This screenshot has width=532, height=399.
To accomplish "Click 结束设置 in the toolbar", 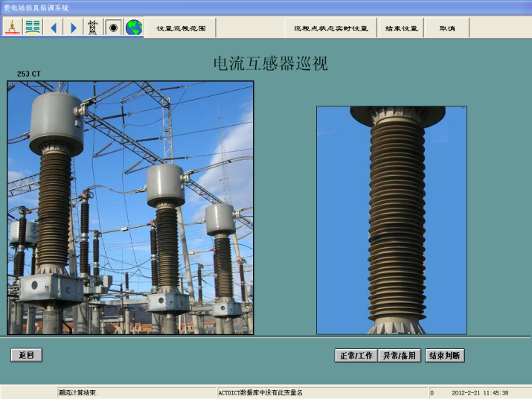I will pyautogui.click(x=402, y=28).
